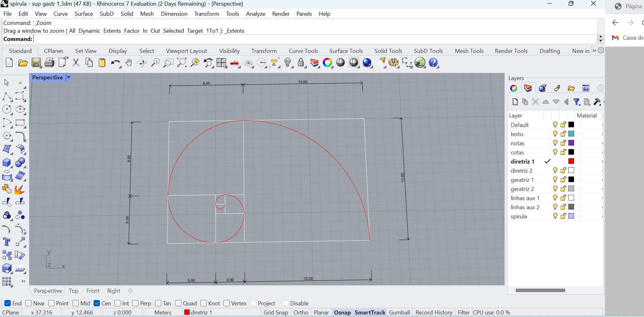Switch to the Curve Tools tab
The image size is (644, 317).
pos(303,51)
